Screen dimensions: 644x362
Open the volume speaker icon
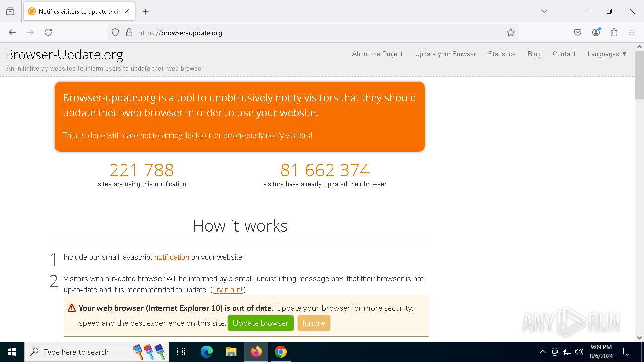[579, 352]
